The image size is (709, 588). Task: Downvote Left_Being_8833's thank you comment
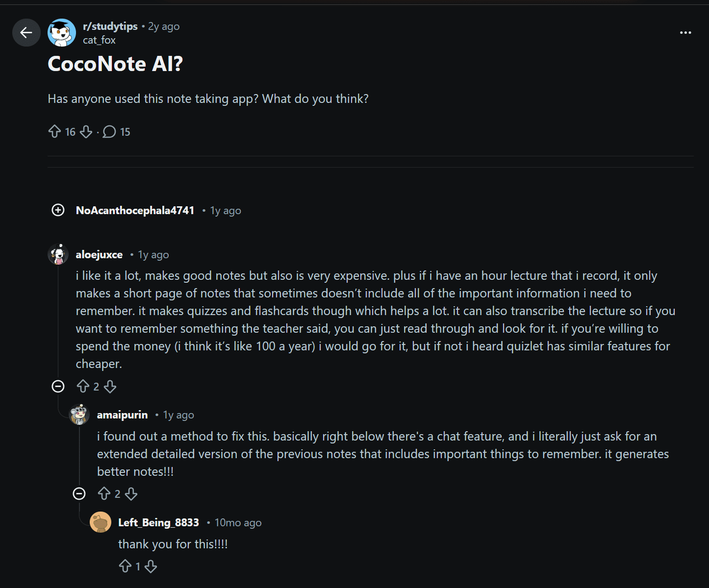pos(152,566)
